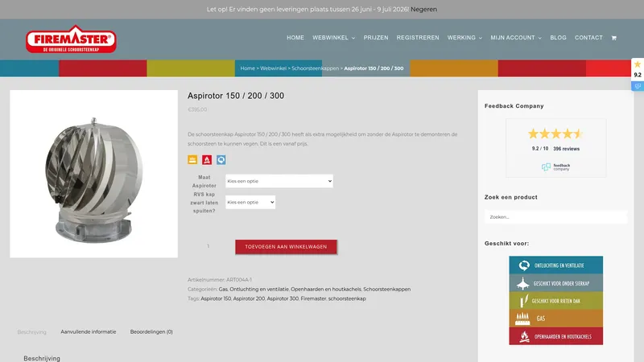Screen dimensions: 644x362
Task: Select Ontluchting en ventilatie banner
Action: point(555,265)
